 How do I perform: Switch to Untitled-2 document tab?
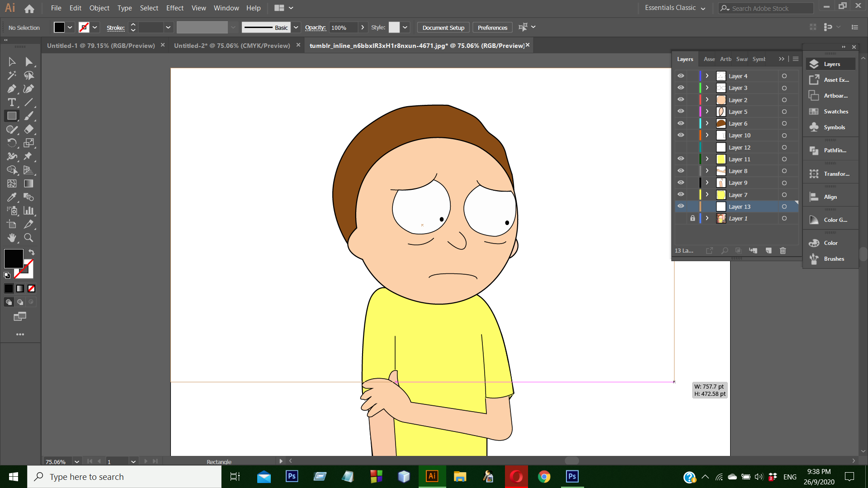pos(232,46)
